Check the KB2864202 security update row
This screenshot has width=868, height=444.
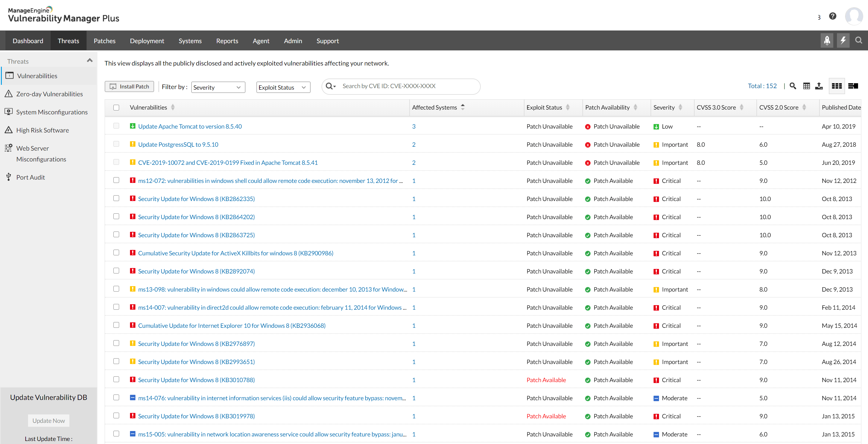point(116,216)
